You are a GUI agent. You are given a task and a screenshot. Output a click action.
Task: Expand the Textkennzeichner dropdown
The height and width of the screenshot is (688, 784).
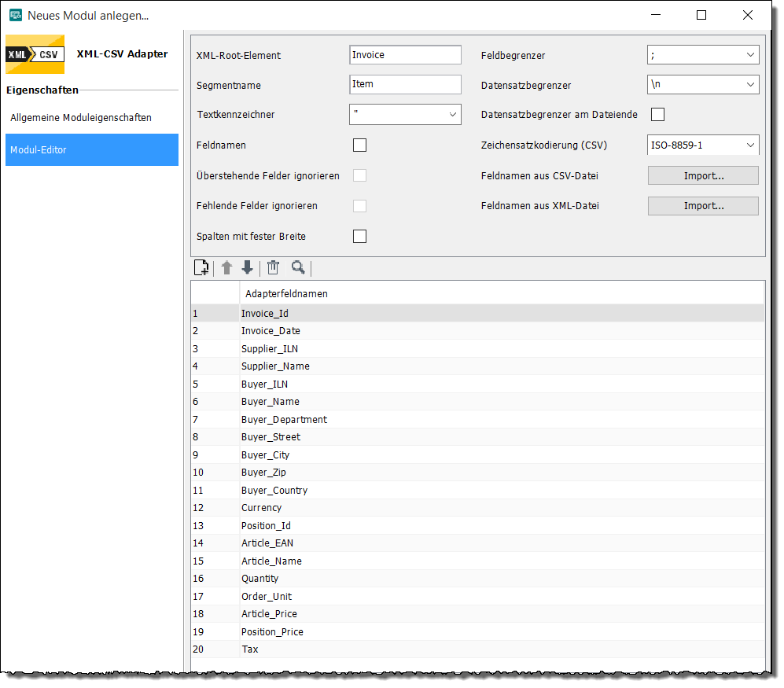click(405, 115)
